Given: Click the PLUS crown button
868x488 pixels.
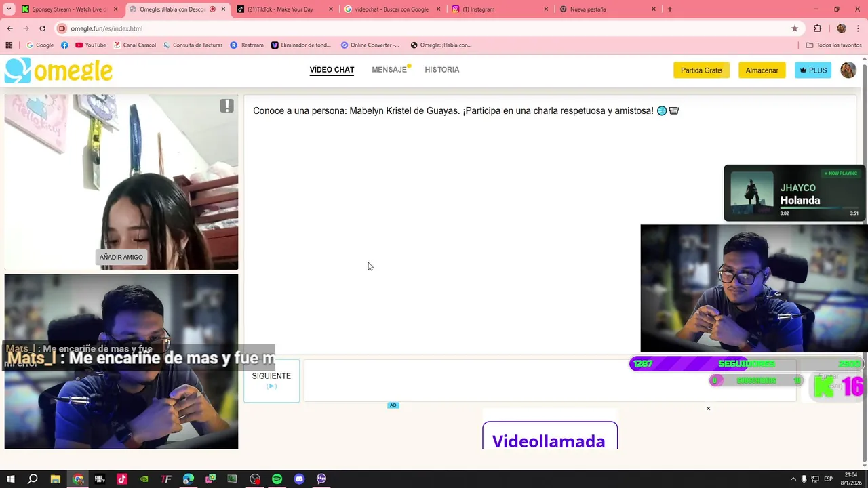Looking at the screenshot, I should tap(813, 70).
